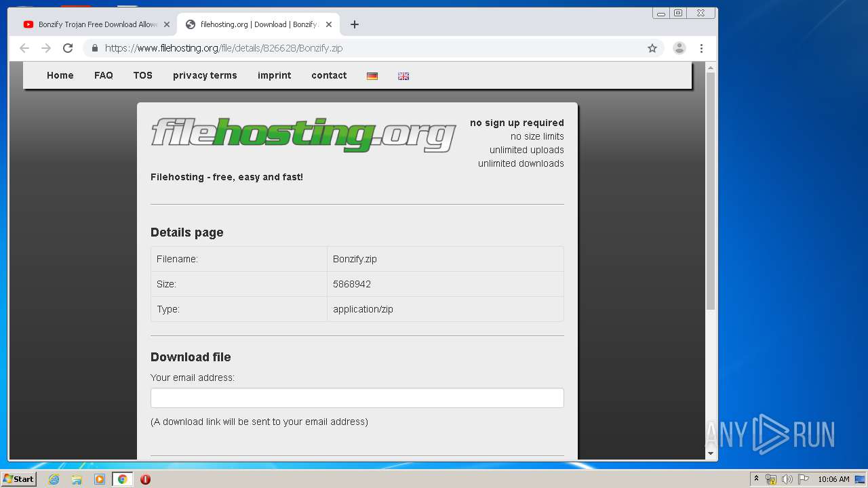
Task: Switch site language to German flag
Action: (372, 76)
